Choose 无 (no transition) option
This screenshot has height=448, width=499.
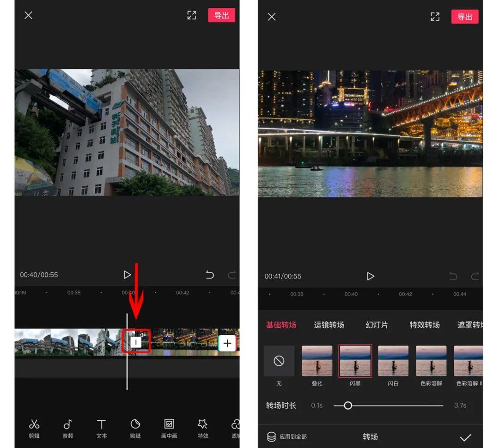coord(279,361)
